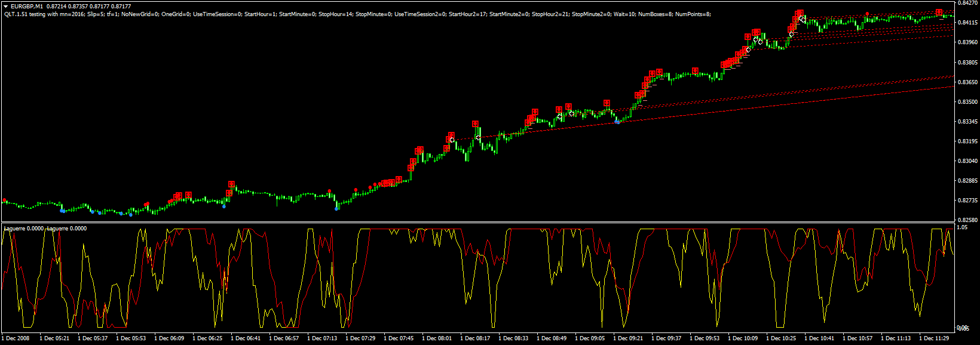This screenshot has width=980, height=345.
Task: Click the 0.83345 price scale label
Action: pyautogui.click(x=967, y=121)
